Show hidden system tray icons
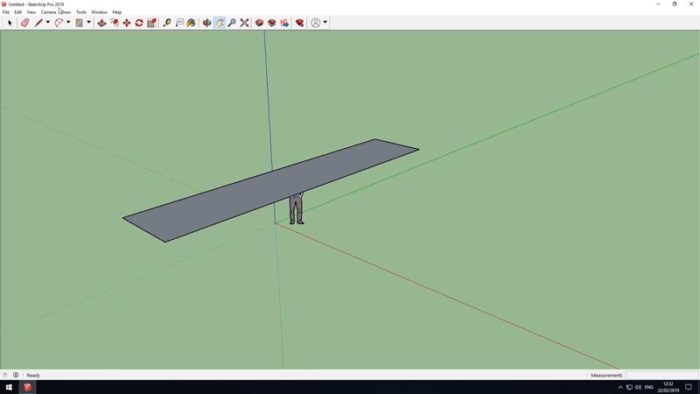Screen dimensions: 700x394 coord(620,387)
